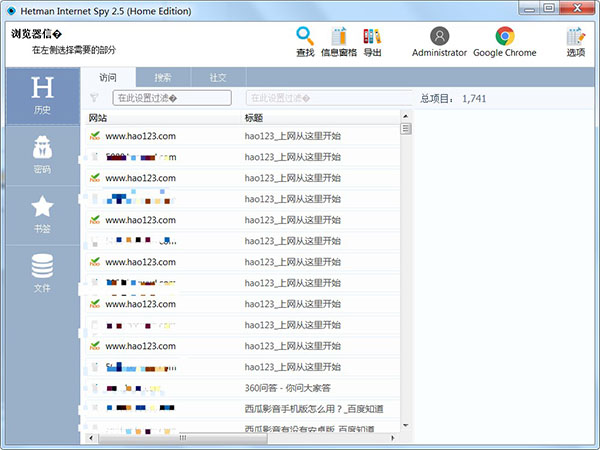Click the vertical scrollbar down arrow
600x450 pixels.
pyautogui.click(x=406, y=426)
